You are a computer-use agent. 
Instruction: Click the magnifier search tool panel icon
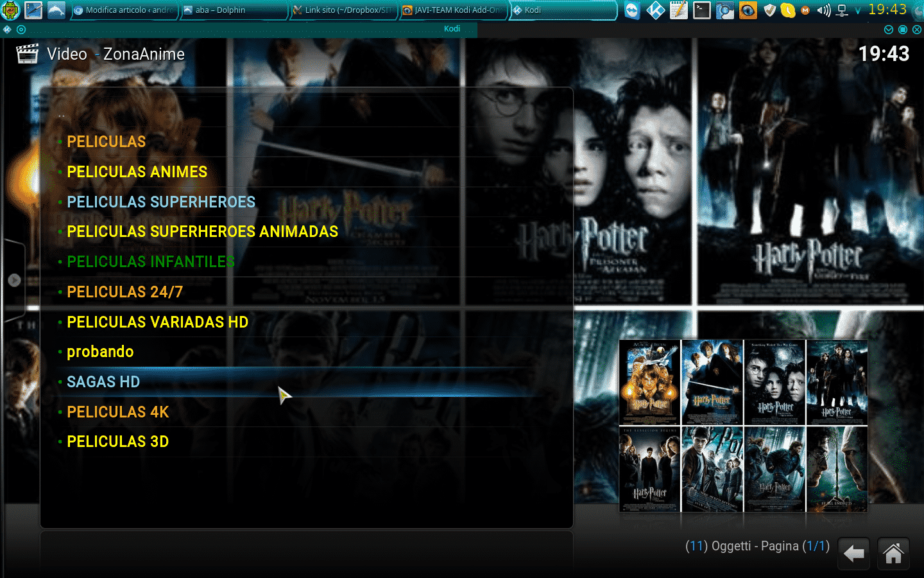tap(725, 10)
